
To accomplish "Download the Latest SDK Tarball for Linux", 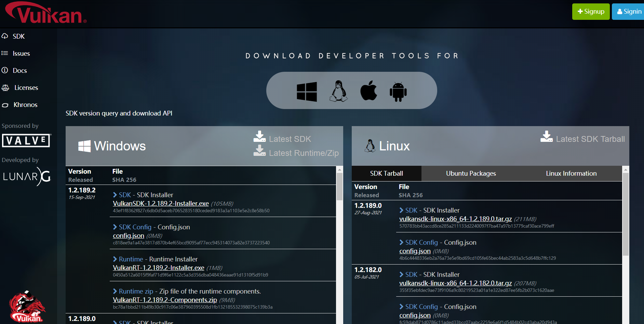I will (x=590, y=139).
